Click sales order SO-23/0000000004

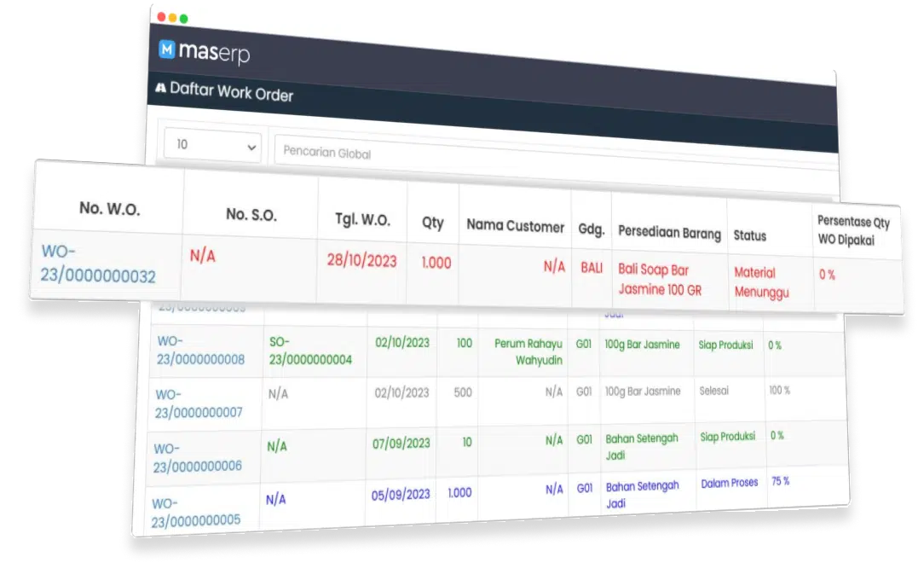tap(310, 351)
